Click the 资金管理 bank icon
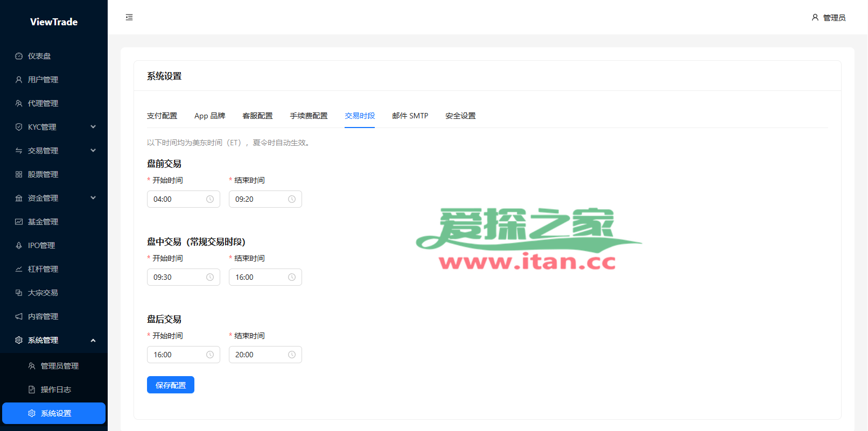The height and width of the screenshot is (431, 868). 19,198
